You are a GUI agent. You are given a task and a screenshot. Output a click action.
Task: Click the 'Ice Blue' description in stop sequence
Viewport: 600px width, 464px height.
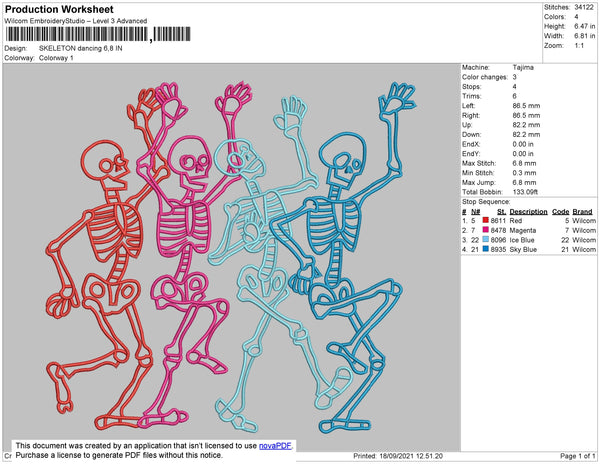(x=522, y=240)
